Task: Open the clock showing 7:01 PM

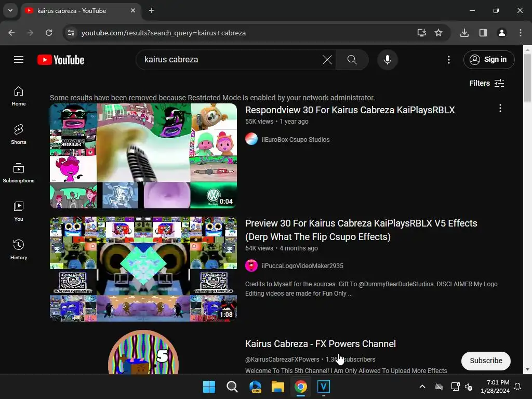Action: point(495,387)
